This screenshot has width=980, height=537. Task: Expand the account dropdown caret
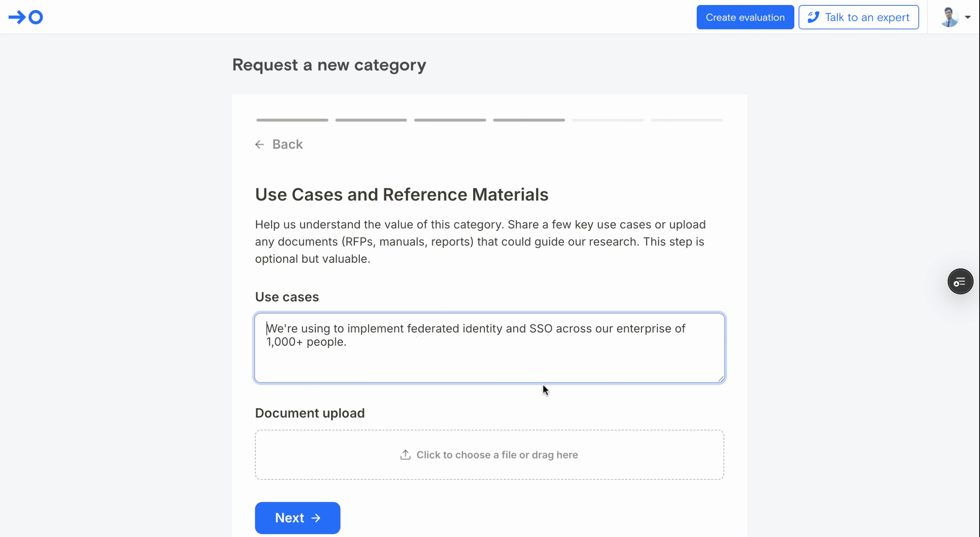pyautogui.click(x=968, y=17)
